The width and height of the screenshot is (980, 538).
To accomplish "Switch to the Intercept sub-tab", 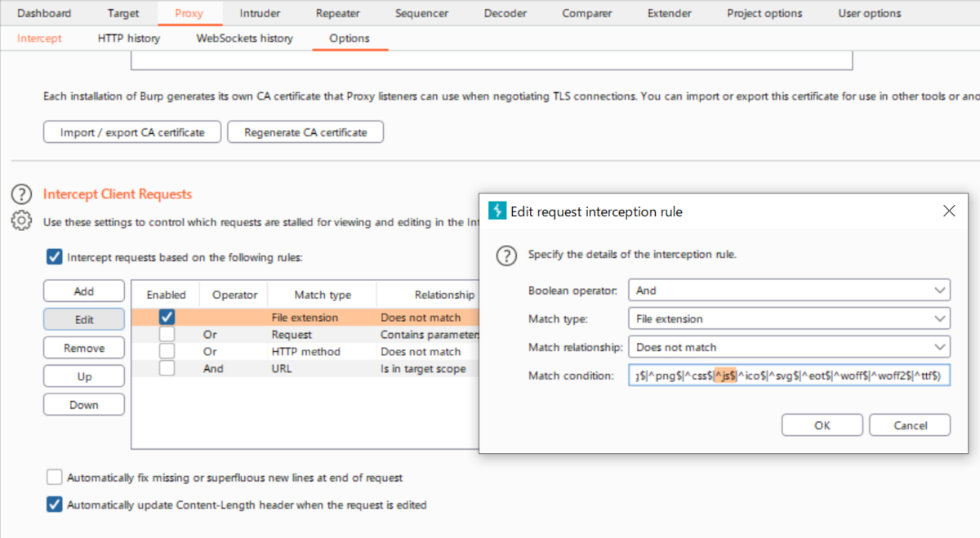I will click(x=39, y=38).
